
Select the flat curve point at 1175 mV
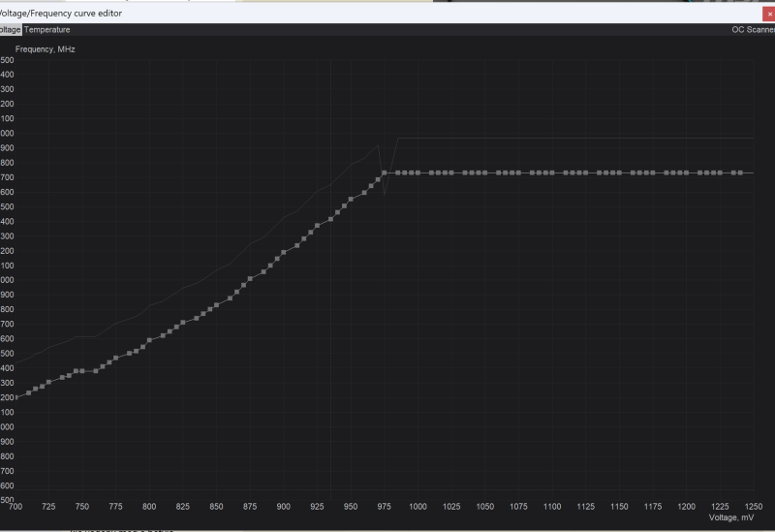tap(653, 173)
